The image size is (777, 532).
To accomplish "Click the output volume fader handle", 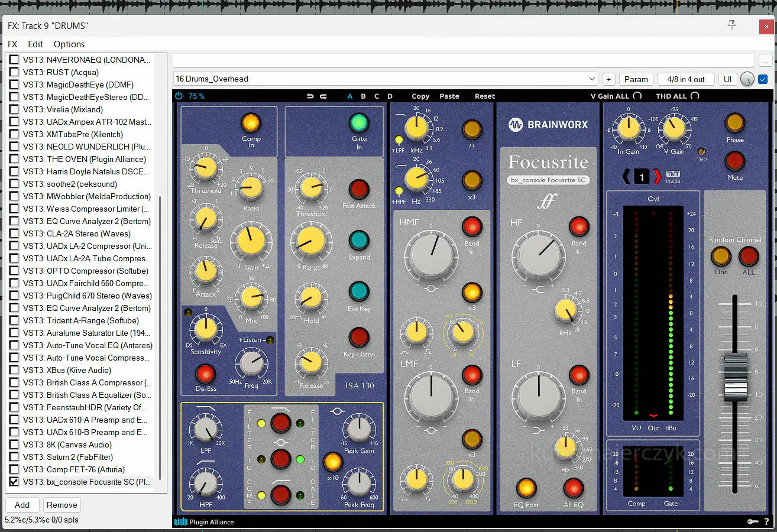I will coord(734,375).
